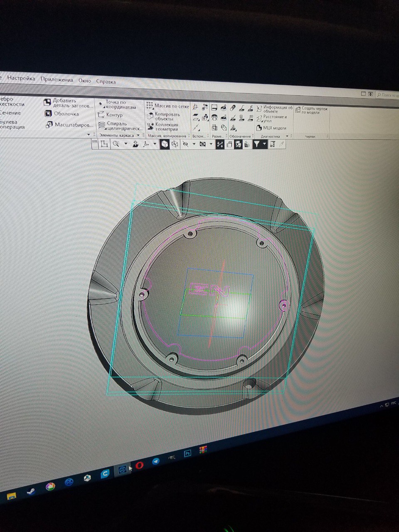Toggle the percent snapping button
399x532 pixels.
pos(220,144)
